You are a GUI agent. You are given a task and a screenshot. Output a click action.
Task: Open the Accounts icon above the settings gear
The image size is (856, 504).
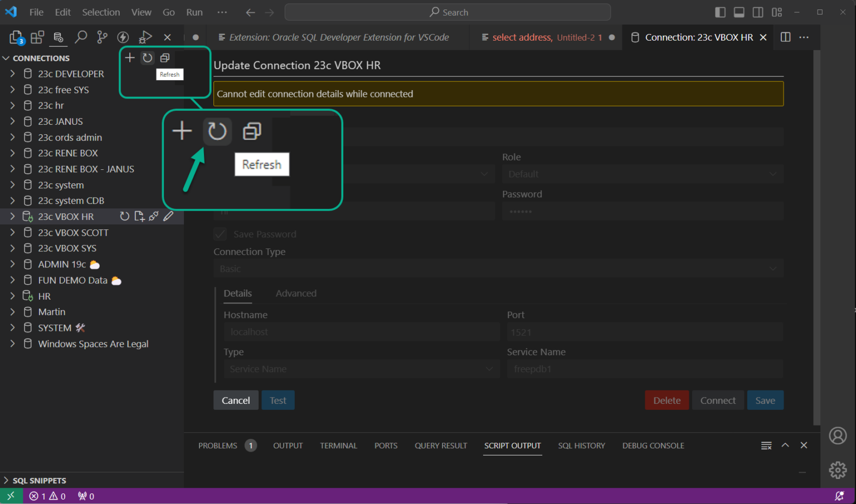point(838,436)
